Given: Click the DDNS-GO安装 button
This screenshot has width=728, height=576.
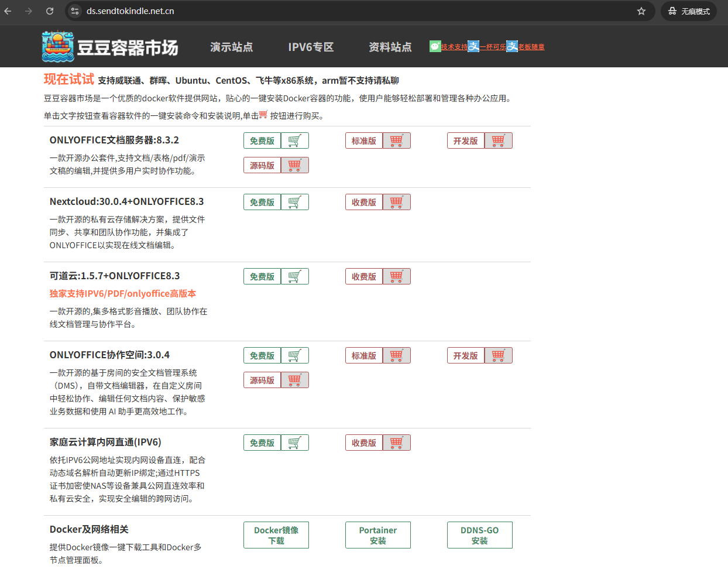Looking at the screenshot, I should (x=480, y=535).
